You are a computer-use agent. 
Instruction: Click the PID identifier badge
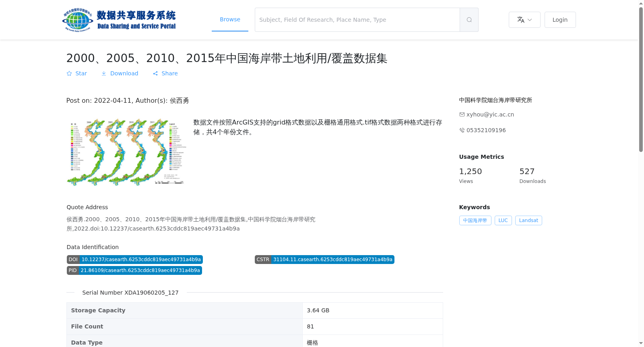point(134,270)
